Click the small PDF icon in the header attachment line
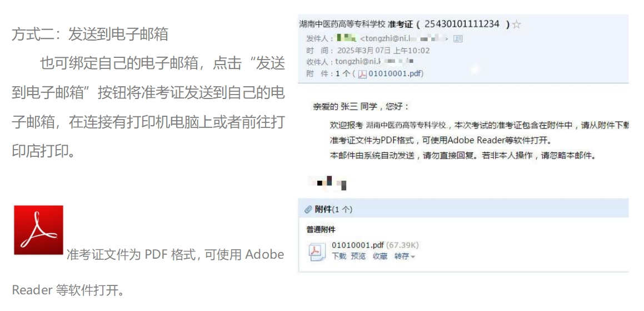 [x=362, y=74]
